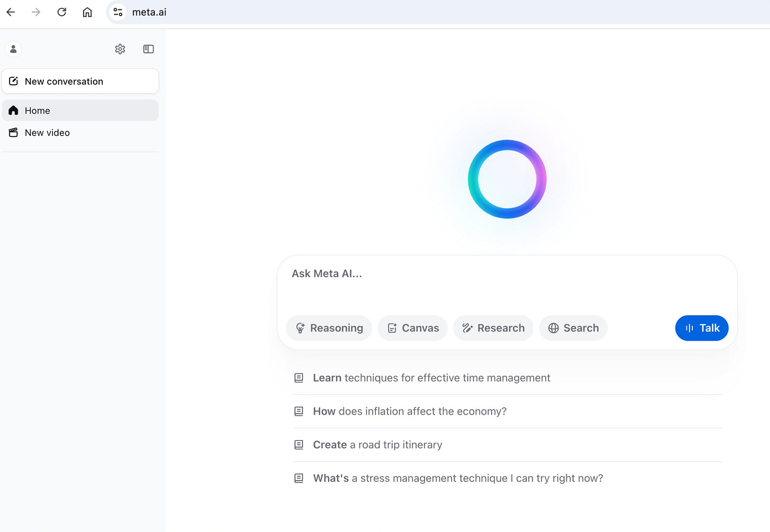Click the glowing Meta AI ring logo
The height and width of the screenshot is (532, 770).
[x=507, y=179]
